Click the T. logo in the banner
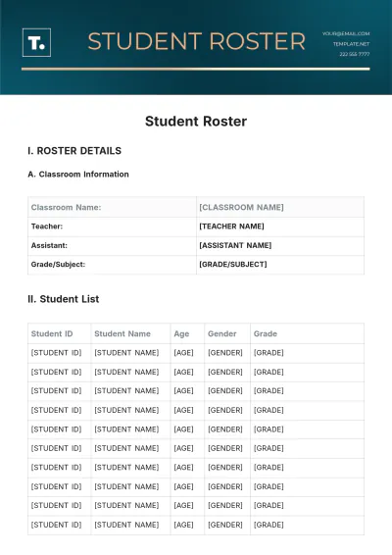 tap(36, 42)
